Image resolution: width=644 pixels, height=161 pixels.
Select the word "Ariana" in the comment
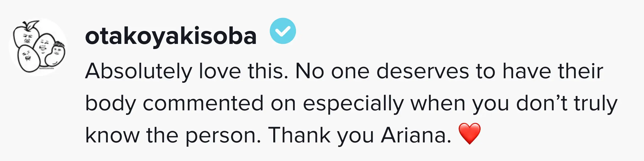click(x=416, y=135)
